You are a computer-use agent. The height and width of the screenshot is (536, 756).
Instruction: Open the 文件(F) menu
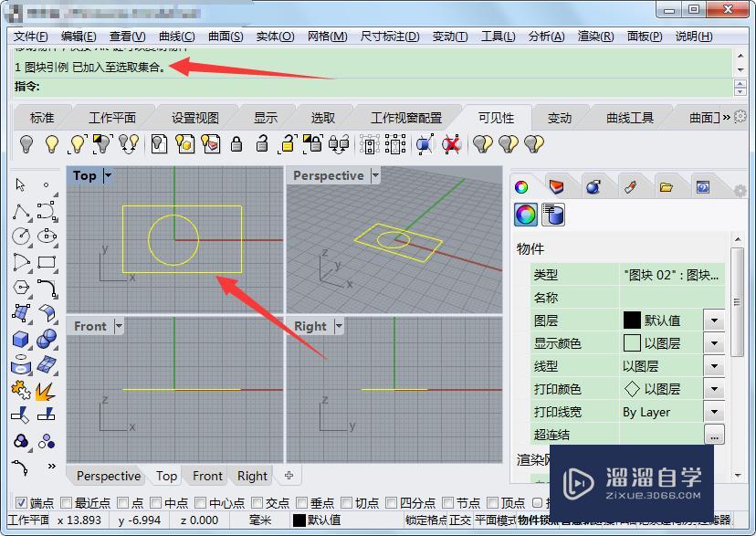(30, 37)
